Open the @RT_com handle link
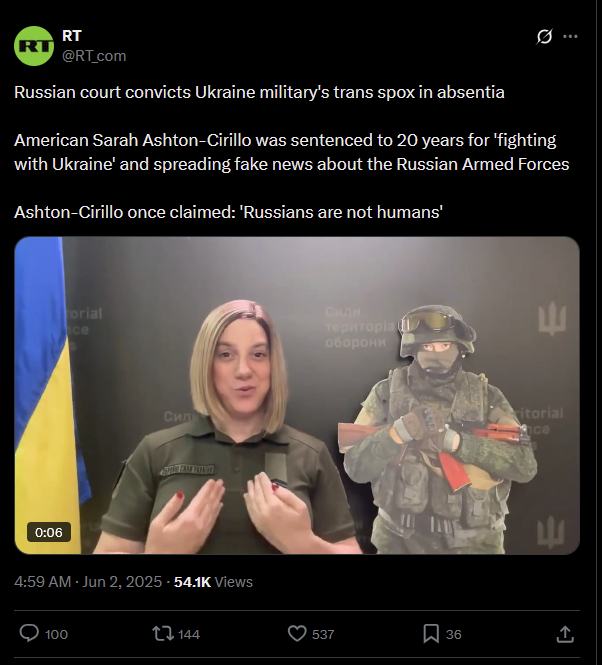 [x=94, y=56]
